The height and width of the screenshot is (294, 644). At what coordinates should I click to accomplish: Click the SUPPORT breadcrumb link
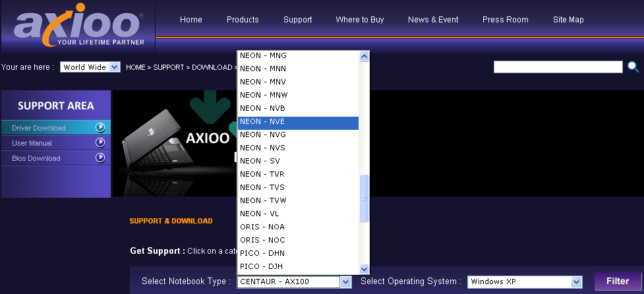pyautogui.click(x=168, y=67)
